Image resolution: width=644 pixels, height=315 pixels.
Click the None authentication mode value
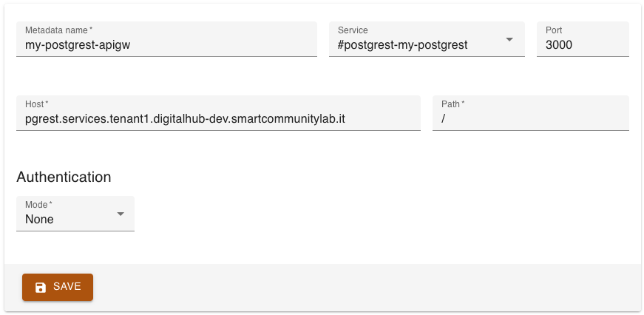pos(40,220)
